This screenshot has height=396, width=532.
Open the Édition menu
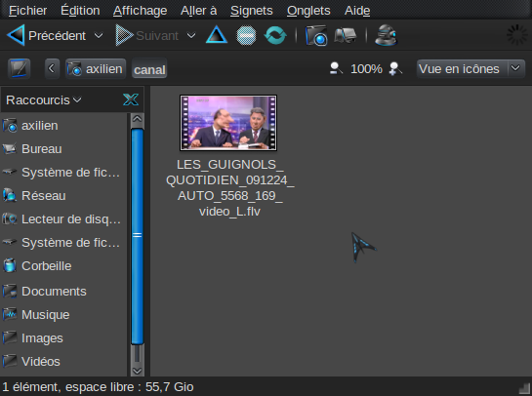pyautogui.click(x=80, y=11)
